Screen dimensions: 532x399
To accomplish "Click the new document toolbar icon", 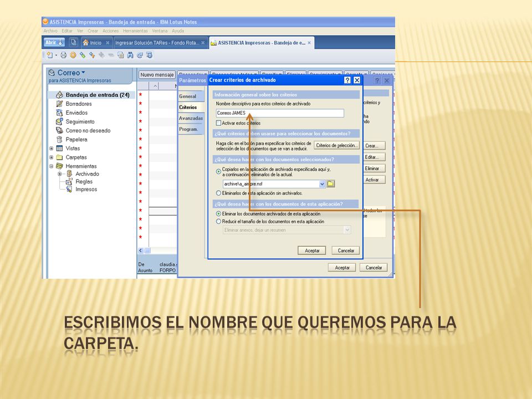I will (x=50, y=55).
